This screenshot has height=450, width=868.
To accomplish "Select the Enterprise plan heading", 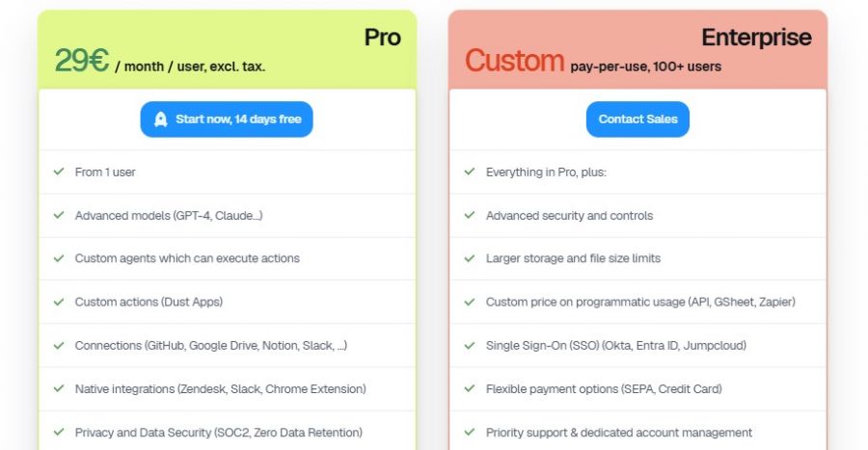I will click(x=756, y=38).
